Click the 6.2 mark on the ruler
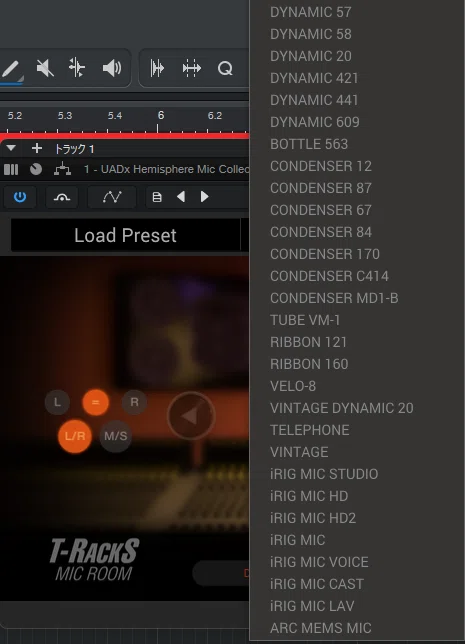The height and width of the screenshot is (644, 465). click(215, 116)
